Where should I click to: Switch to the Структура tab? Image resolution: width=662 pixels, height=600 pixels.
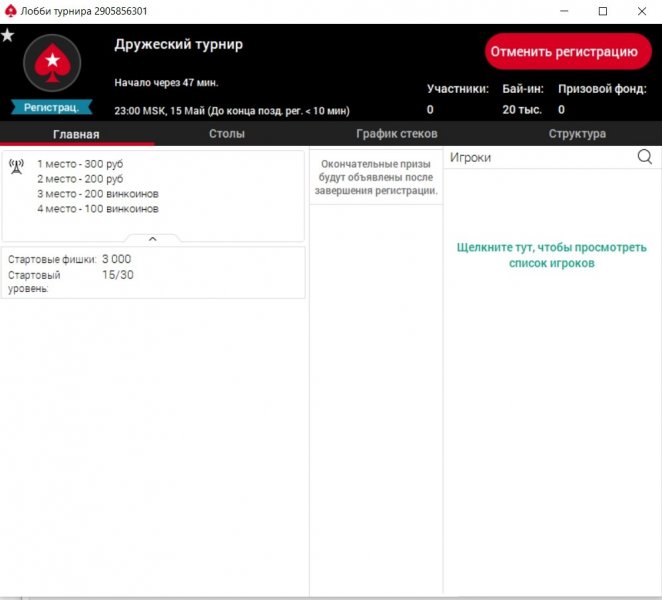coord(577,134)
